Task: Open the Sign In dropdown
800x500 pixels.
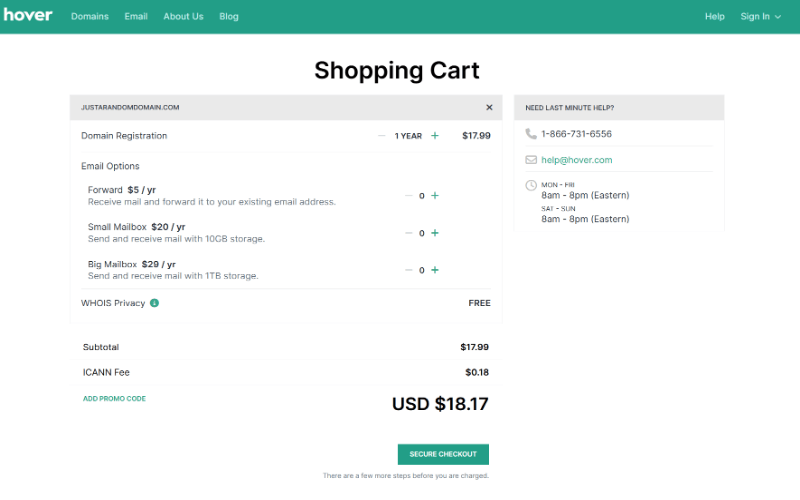Action: 761,16
